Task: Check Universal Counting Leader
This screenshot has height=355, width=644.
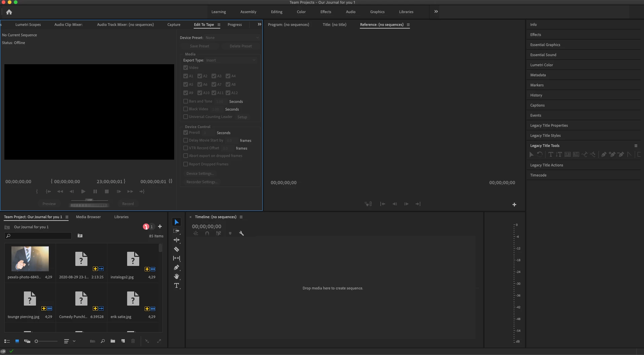Action: coord(186,117)
